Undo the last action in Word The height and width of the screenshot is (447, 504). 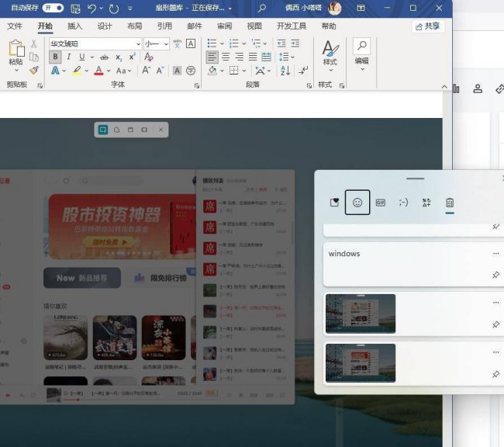tap(92, 8)
